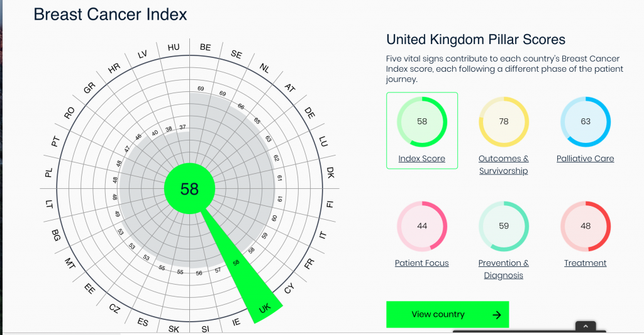The image size is (644, 335).
Task: Open the Treatment pillar link
Action: [x=586, y=263]
